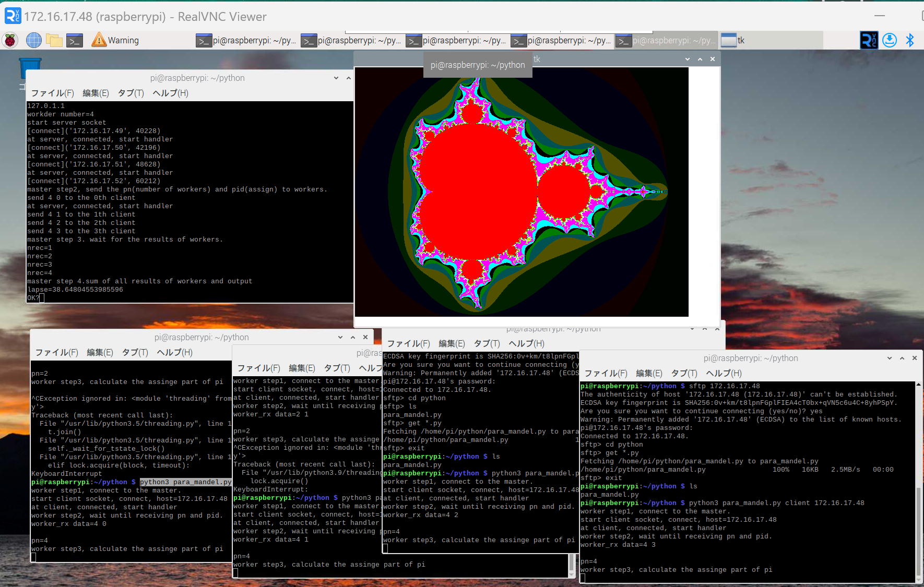Click the rightmost terminal's vertical scrollbar
The height and width of the screenshot is (587, 924).
[x=918, y=482]
